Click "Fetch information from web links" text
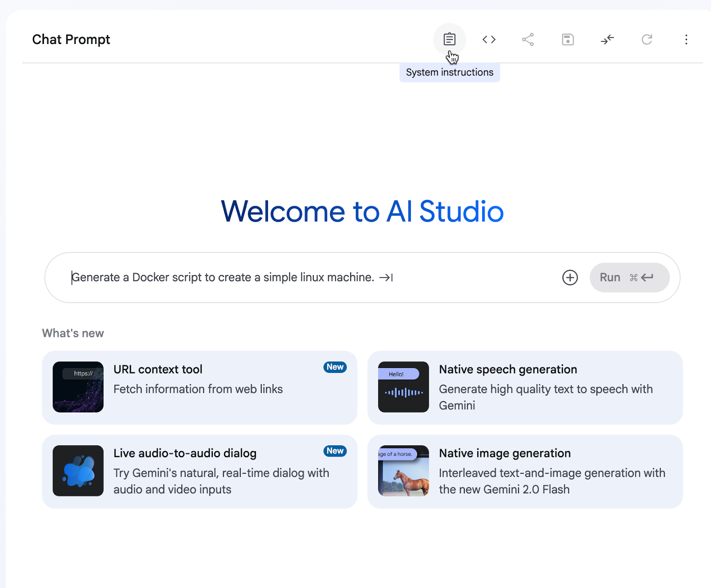 coord(198,389)
